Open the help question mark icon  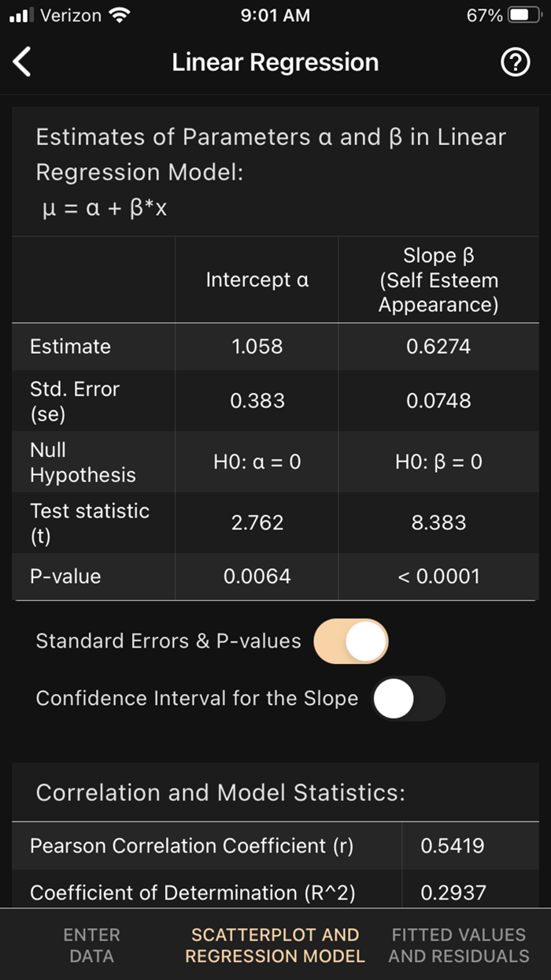516,61
